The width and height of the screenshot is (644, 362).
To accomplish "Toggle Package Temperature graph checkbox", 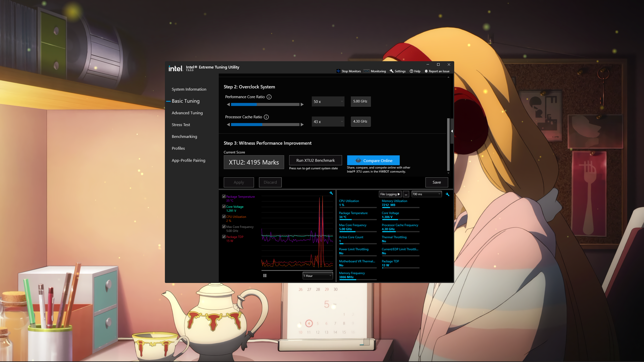I will click(224, 196).
